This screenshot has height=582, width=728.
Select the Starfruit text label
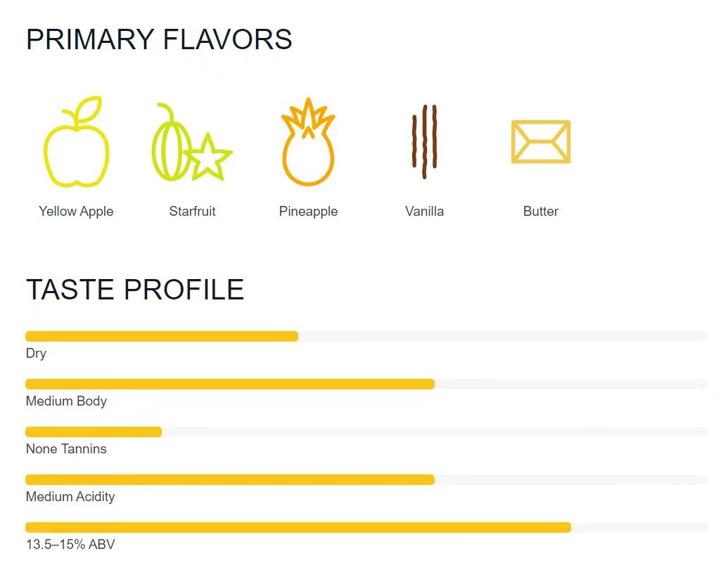click(192, 211)
